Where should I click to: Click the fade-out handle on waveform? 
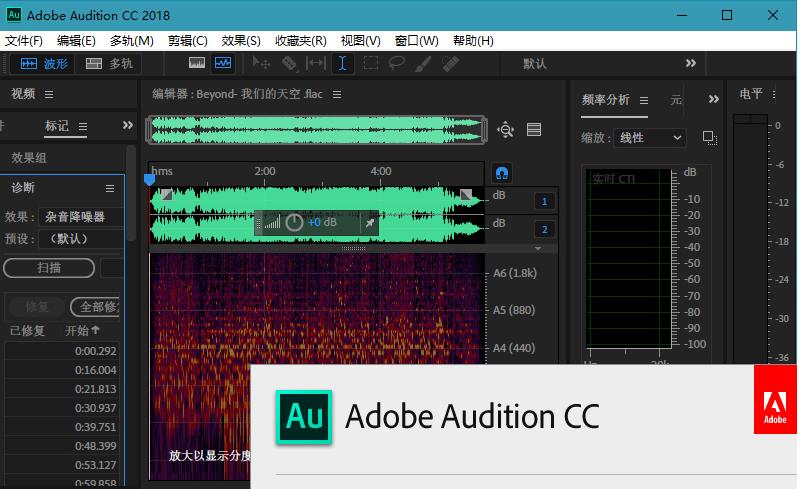coord(466,195)
